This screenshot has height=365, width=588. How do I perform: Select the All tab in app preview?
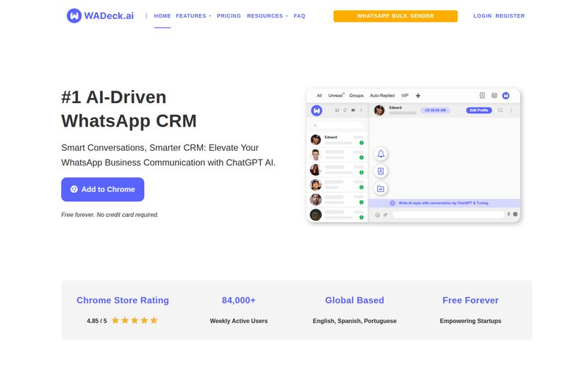pyautogui.click(x=319, y=96)
